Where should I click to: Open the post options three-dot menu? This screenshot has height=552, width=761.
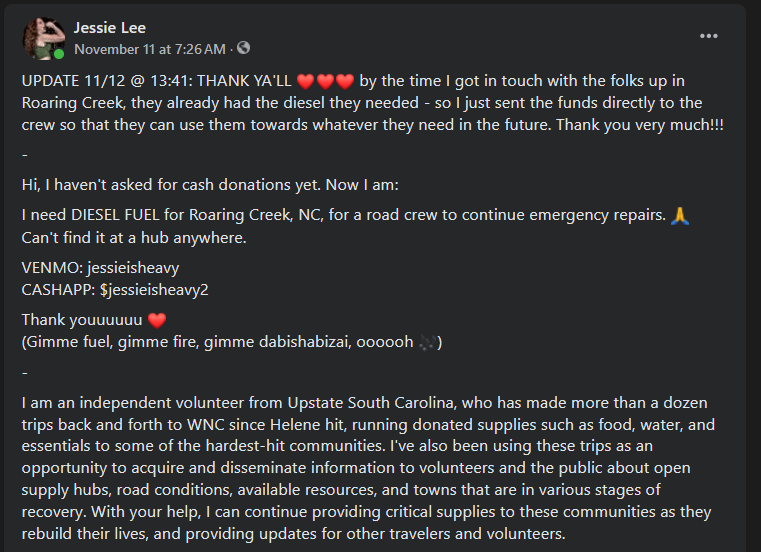pyautogui.click(x=709, y=35)
